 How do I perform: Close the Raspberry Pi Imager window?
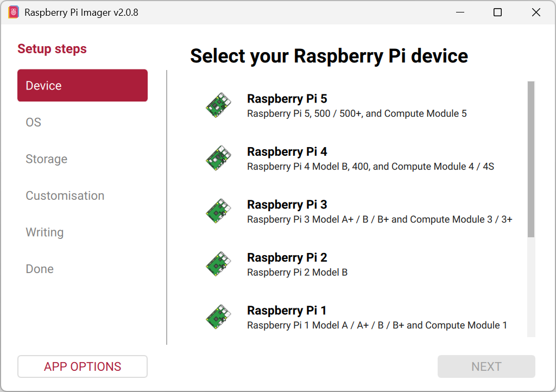point(536,12)
